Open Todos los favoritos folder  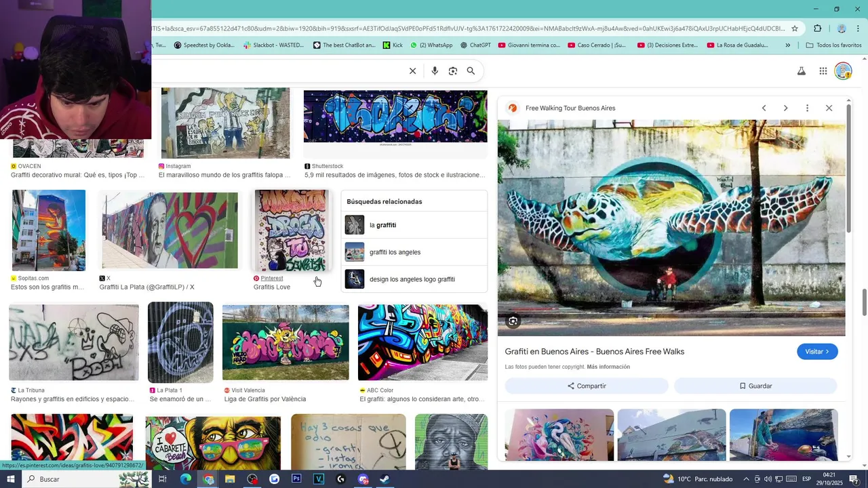click(833, 45)
